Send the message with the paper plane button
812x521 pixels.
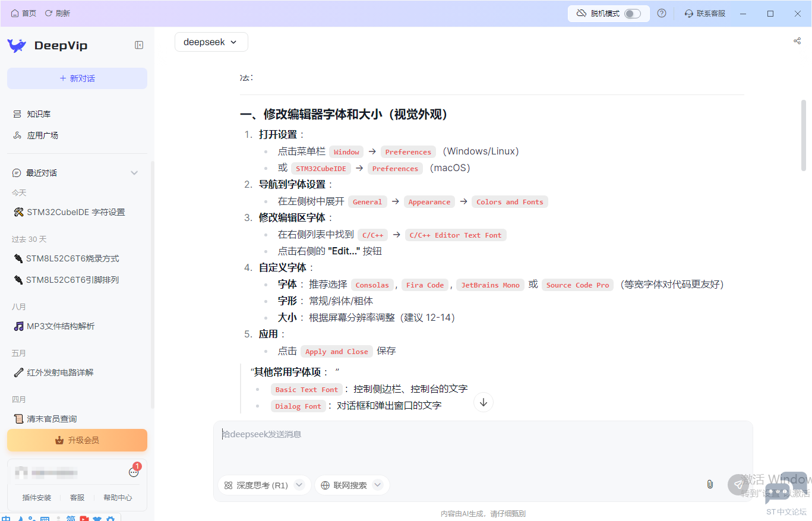pos(738,484)
